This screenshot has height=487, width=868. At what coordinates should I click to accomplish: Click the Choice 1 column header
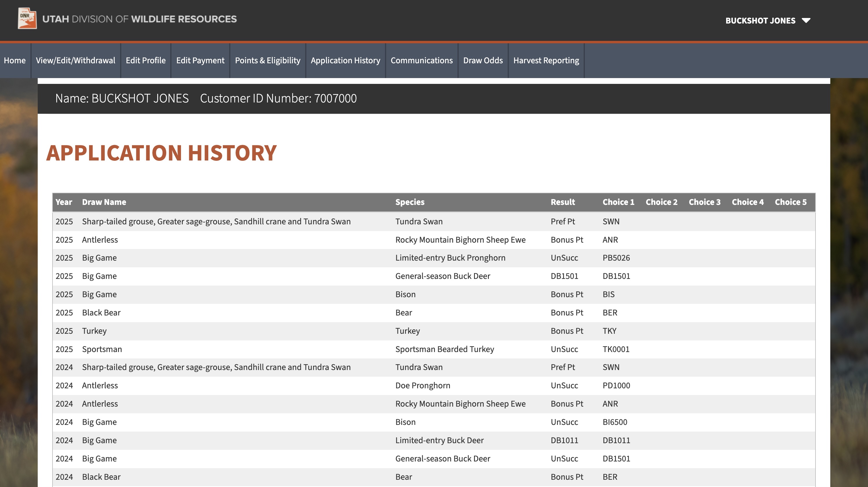pyautogui.click(x=618, y=202)
